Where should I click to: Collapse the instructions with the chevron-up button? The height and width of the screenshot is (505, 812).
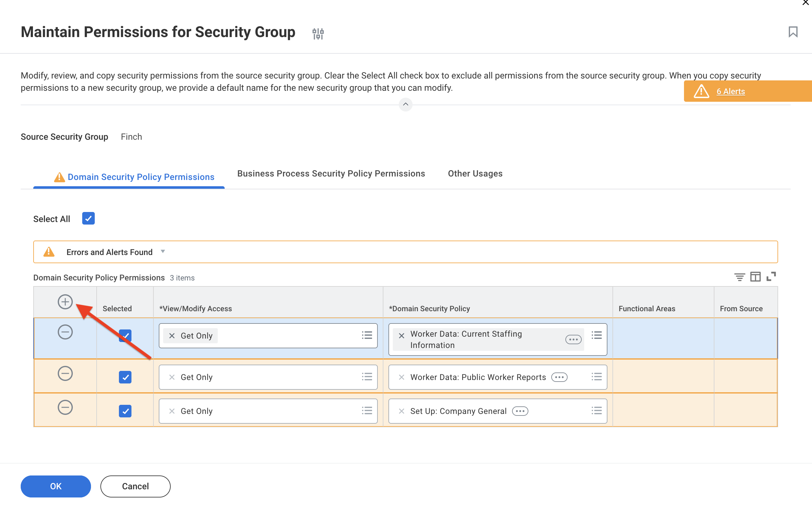(x=405, y=105)
